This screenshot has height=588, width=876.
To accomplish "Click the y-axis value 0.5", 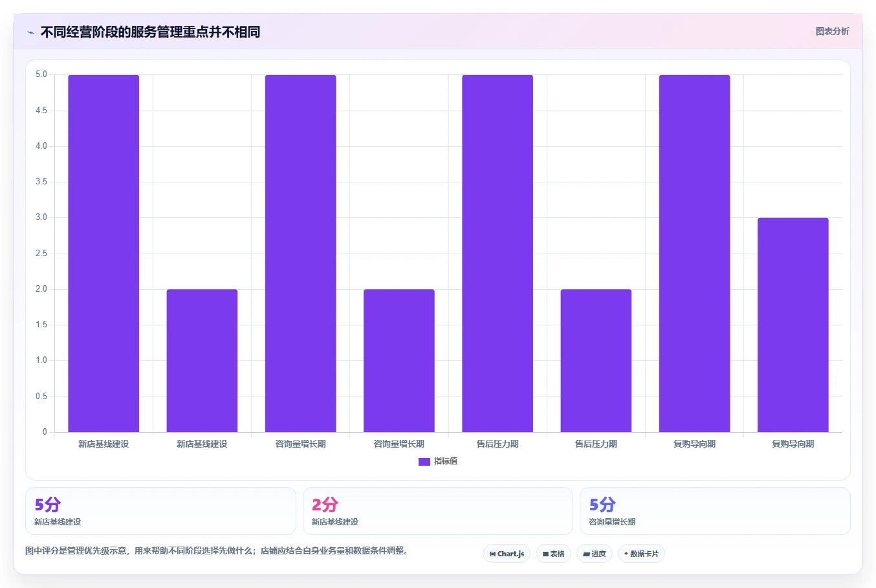I will [41, 397].
